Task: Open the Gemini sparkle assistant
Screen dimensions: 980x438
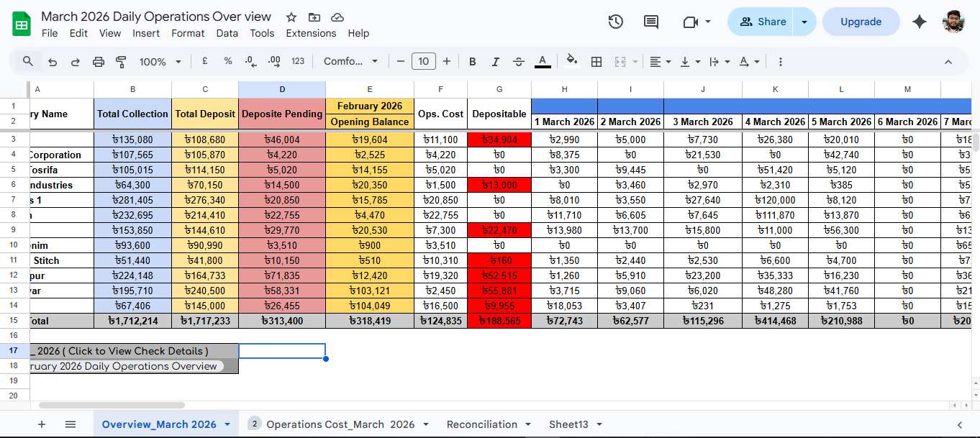Action: [x=920, y=22]
